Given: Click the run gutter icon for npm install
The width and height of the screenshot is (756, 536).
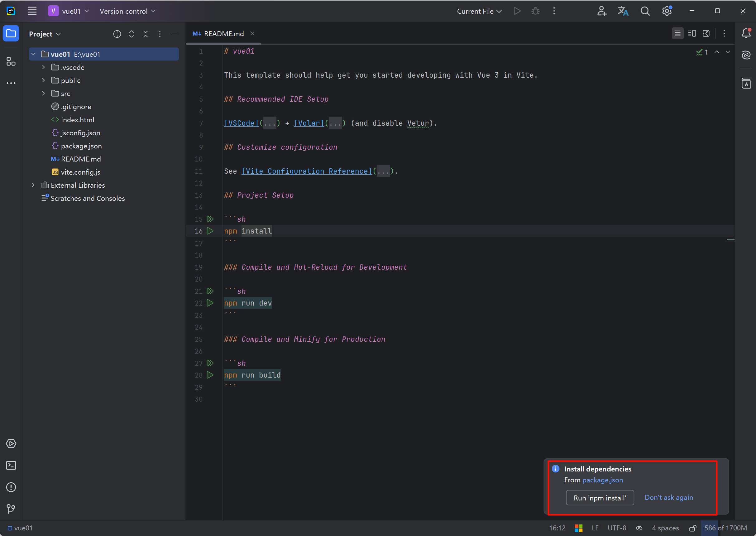Looking at the screenshot, I should (x=210, y=231).
